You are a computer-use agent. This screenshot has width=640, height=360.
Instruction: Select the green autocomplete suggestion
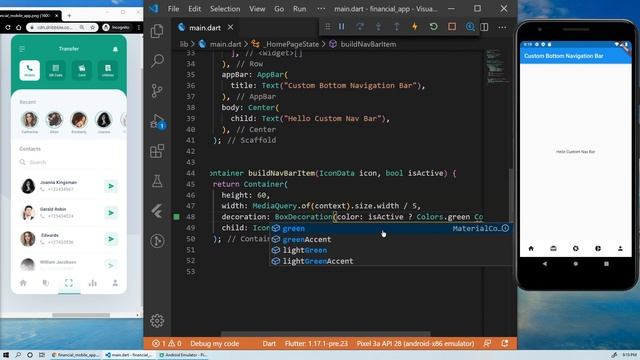[390, 228]
